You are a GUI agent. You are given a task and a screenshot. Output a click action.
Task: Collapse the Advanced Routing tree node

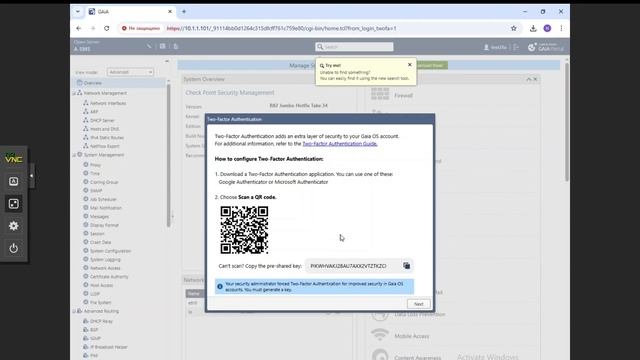74,311
